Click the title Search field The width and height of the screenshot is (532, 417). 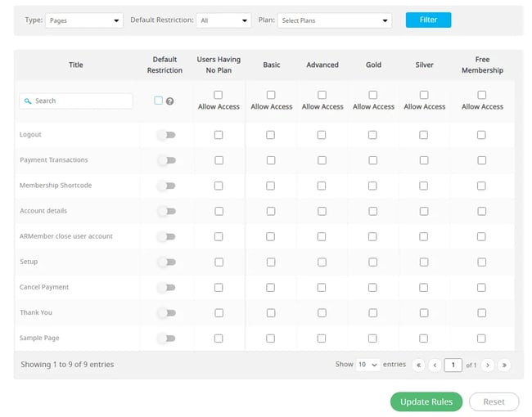coord(75,101)
